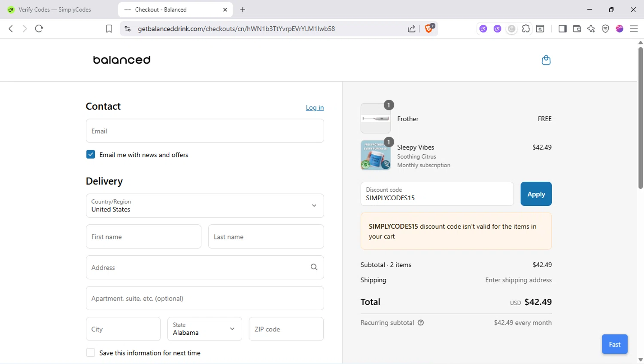Screen dimensions: 644x364
Task: Click the scrollbar down arrow
Action: 641,360
